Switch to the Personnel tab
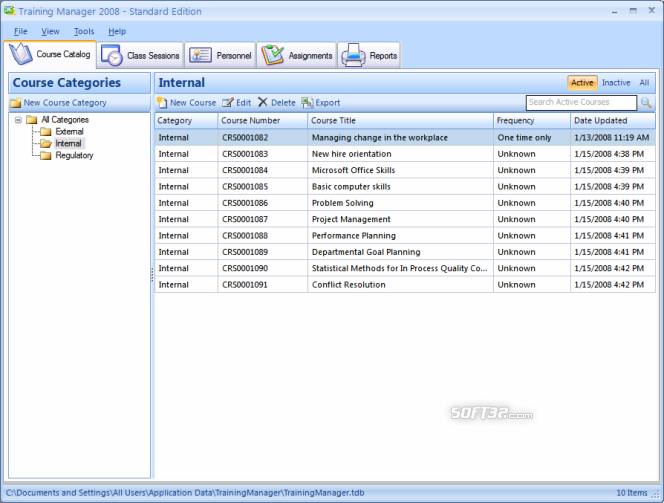The height and width of the screenshot is (503, 664). (x=220, y=55)
